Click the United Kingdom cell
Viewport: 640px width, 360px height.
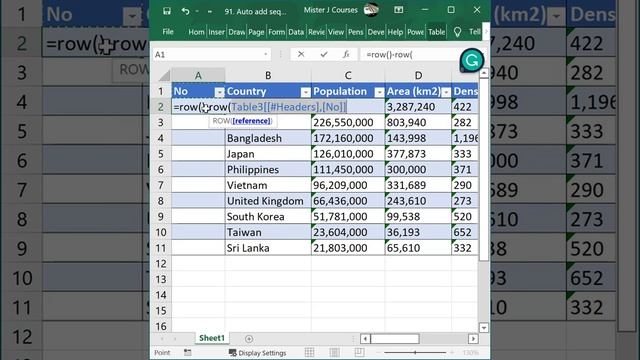(x=268, y=201)
